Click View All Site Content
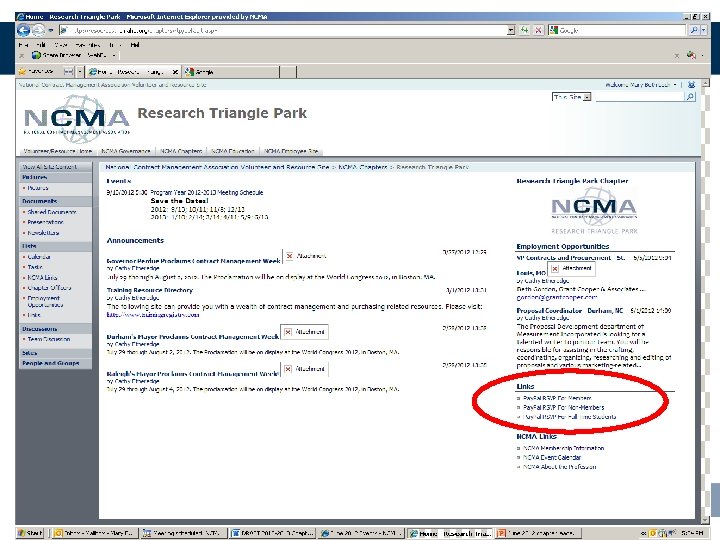This screenshot has width=720, height=540. (50, 167)
